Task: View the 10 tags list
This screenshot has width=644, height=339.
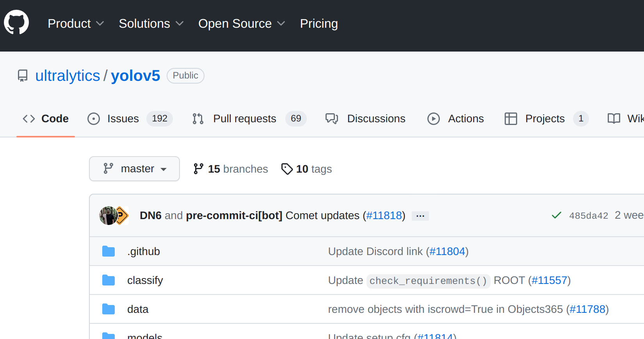Action: [306, 169]
